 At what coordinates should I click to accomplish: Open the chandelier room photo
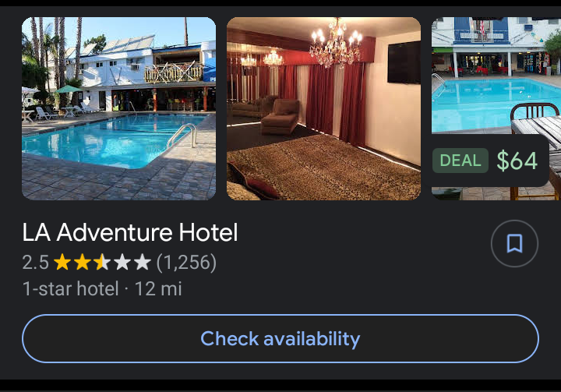pyautogui.click(x=324, y=108)
